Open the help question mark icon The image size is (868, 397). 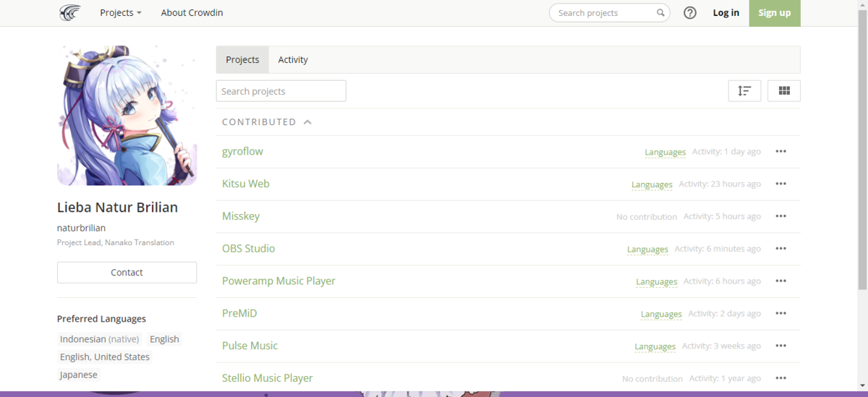(x=690, y=13)
